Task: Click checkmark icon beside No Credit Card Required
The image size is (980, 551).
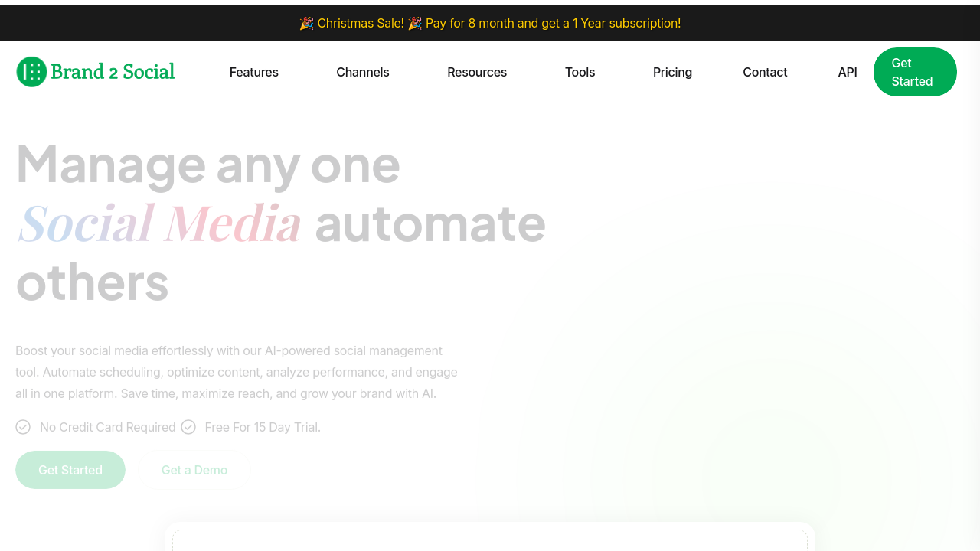Action: click(23, 427)
